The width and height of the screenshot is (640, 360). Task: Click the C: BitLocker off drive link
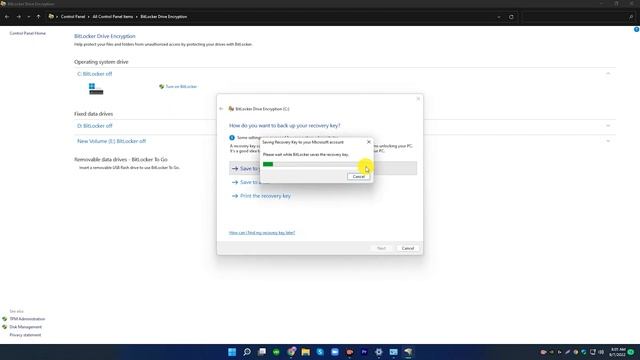(x=94, y=74)
